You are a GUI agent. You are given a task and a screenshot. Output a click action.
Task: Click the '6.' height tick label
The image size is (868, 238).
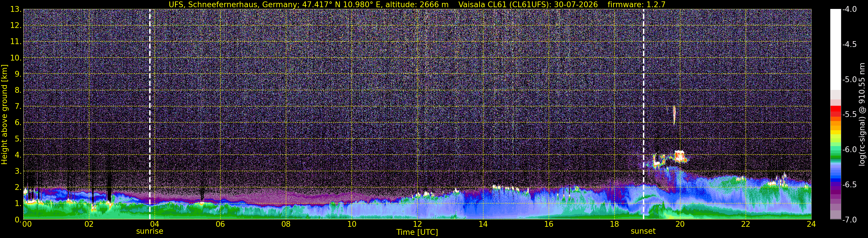(x=18, y=122)
